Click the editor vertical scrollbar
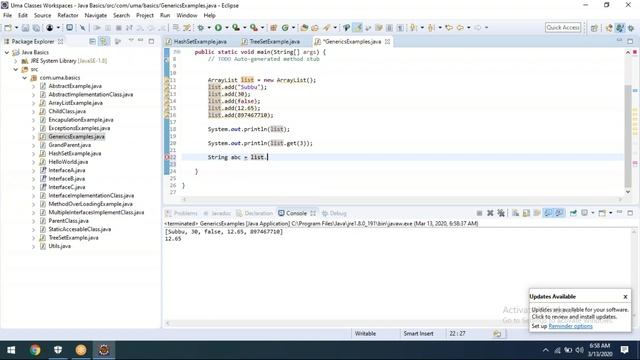The width and height of the screenshot is (640, 360). click(628, 136)
